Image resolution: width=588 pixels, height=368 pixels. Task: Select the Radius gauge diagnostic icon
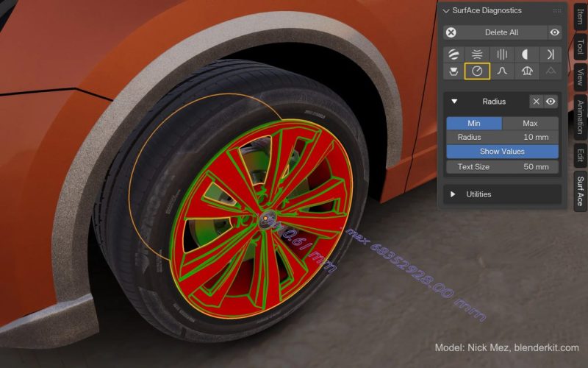[x=478, y=71]
